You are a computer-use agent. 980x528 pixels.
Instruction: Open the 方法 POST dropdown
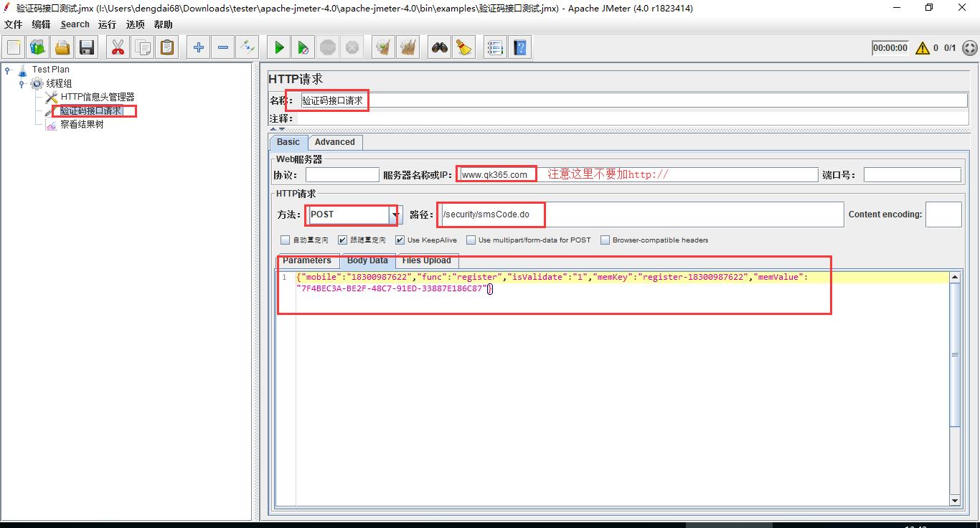pos(395,214)
